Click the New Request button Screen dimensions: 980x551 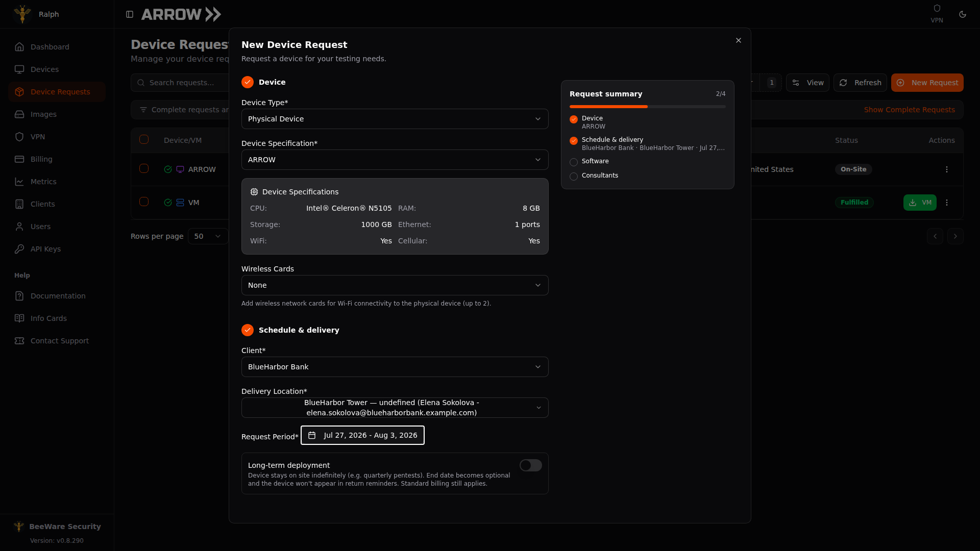point(927,83)
